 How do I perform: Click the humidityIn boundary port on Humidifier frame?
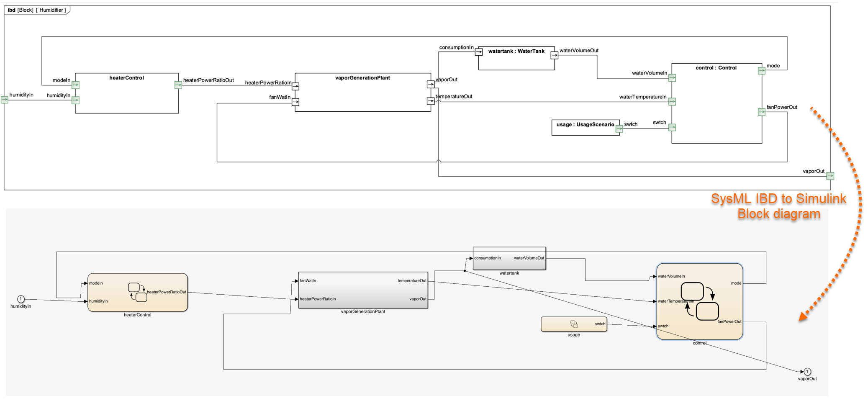(x=5, y=100)
